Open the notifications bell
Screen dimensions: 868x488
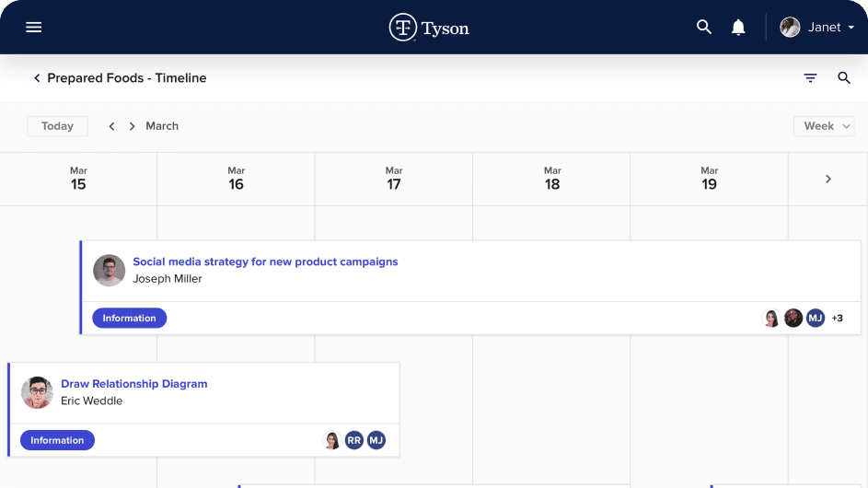coord(738,27)
